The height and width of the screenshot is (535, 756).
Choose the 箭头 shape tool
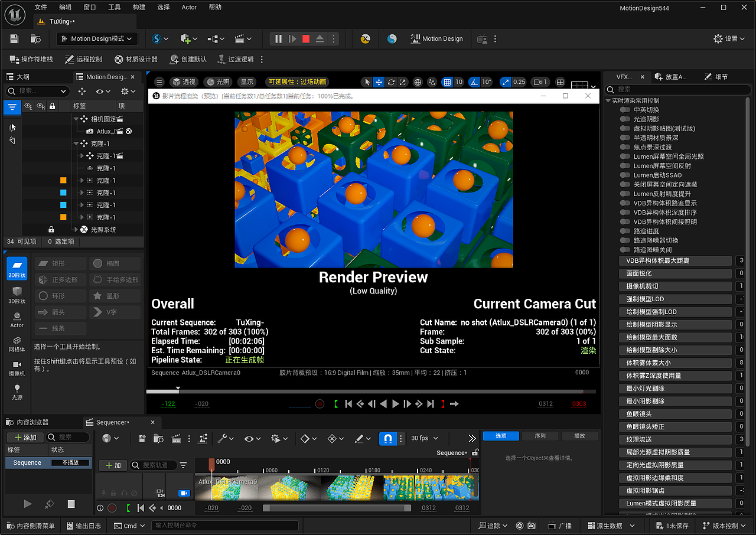[61, 312]
